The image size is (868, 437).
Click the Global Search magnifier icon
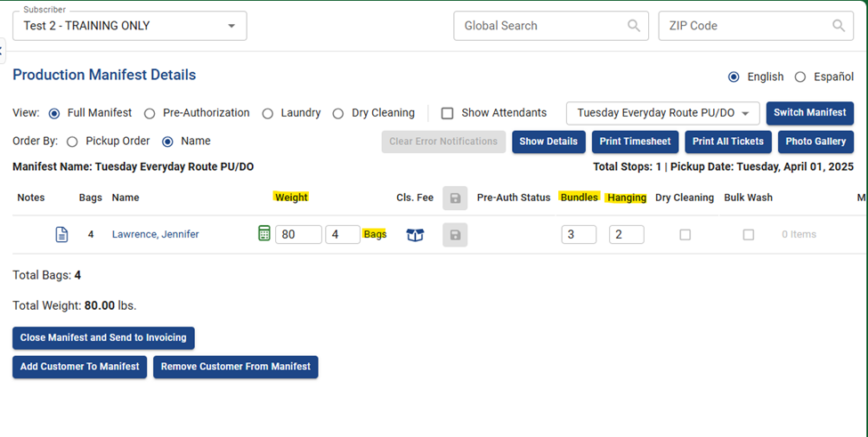click(x=634, y=26)
